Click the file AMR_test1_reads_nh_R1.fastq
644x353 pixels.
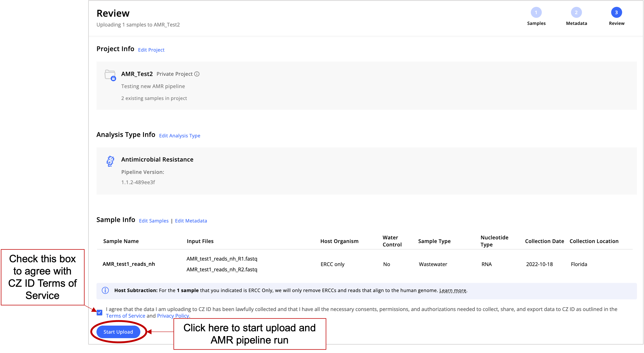(222, 259)
